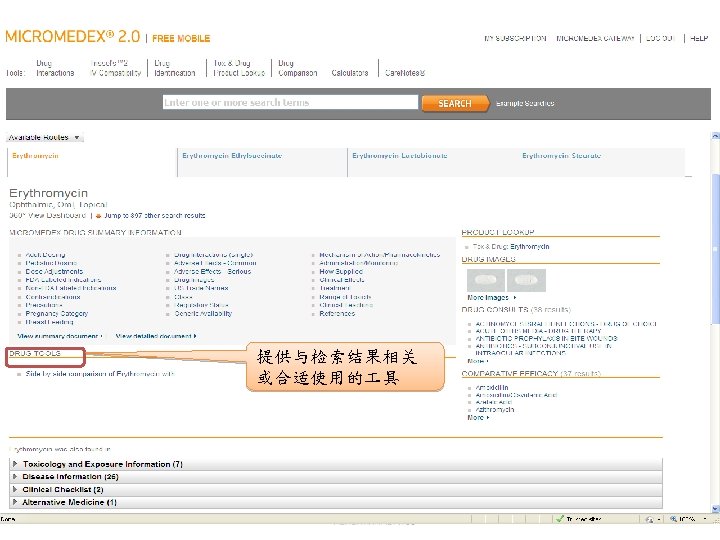Screen dimensions: 720x540
Task: Open Azithromycin comparative efficacy link
Action: pos(495,410)
